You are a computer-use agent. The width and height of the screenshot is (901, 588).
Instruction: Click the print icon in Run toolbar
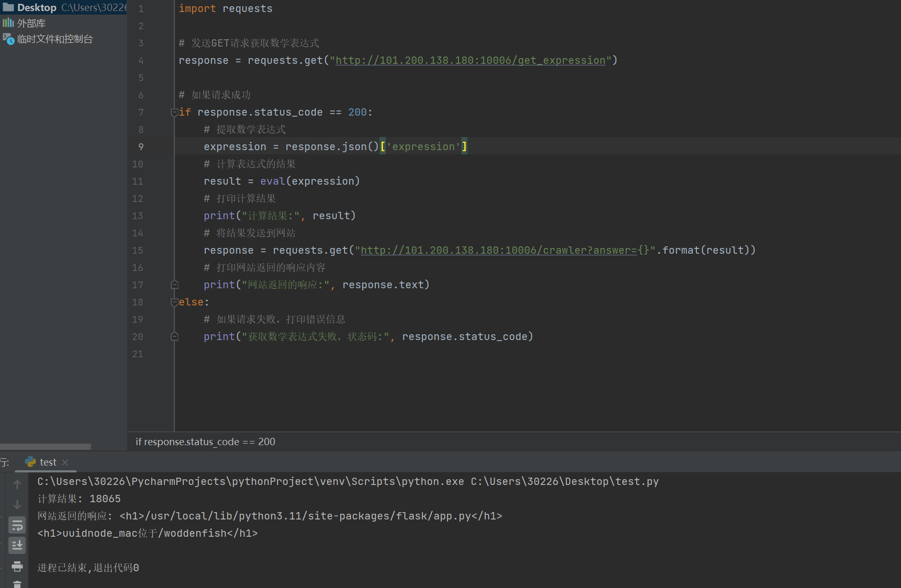pos(17,567)
